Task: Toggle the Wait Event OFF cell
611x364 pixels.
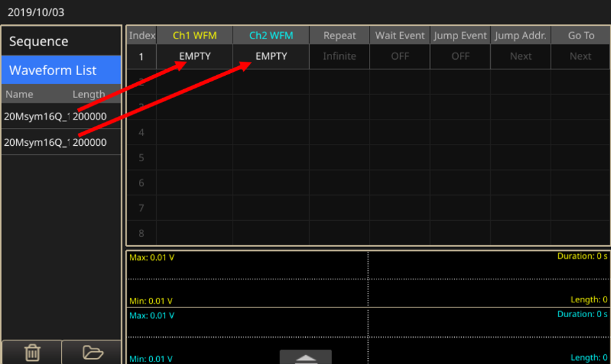Action: point(400,56)
